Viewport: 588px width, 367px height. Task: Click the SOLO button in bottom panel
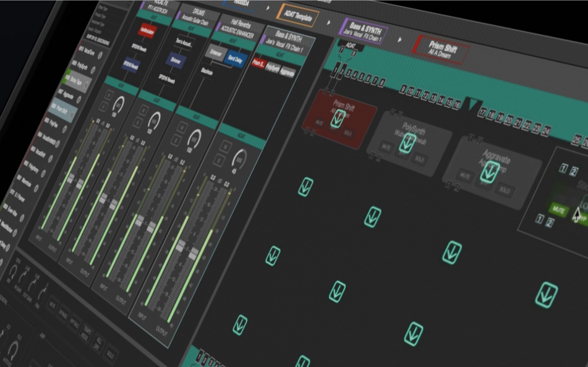(110, 354)
